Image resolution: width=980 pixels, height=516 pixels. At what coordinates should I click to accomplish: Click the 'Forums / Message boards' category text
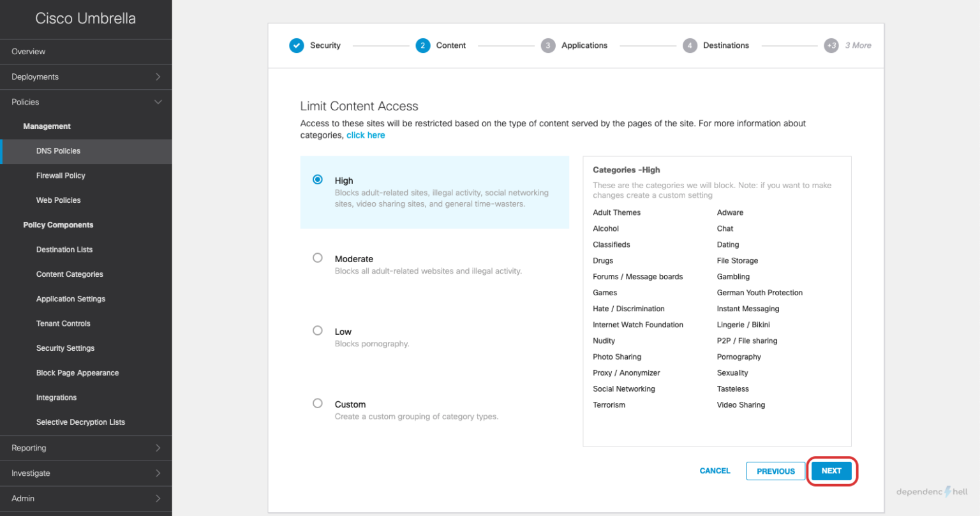point(638,277)
